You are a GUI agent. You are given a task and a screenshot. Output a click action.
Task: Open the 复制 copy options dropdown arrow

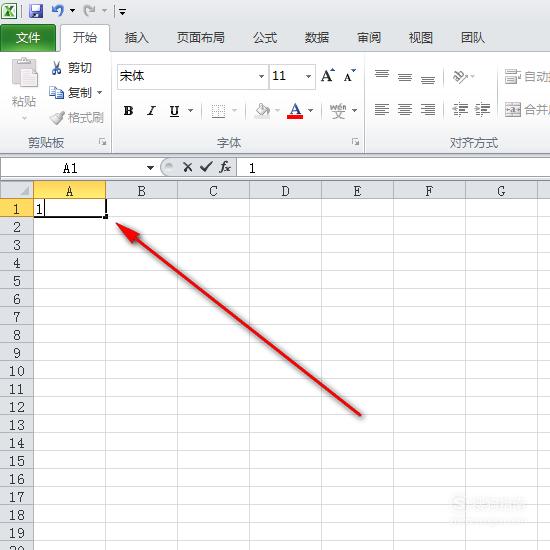(100, 93)
